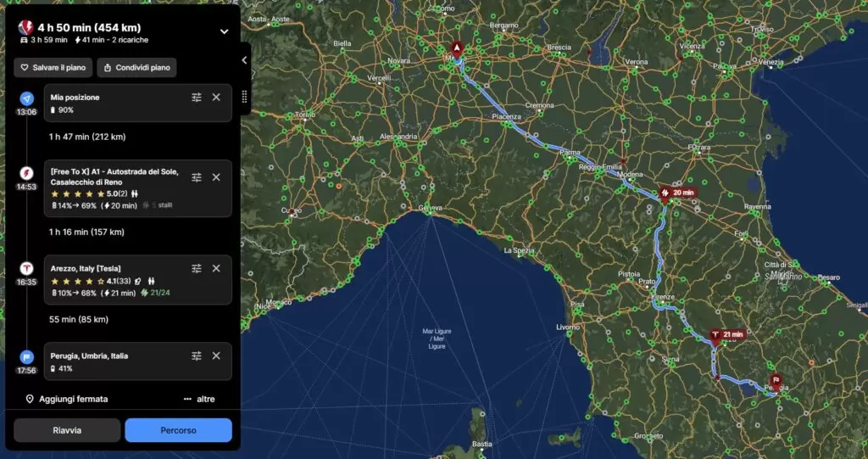Click the orange charger marker near Cuneo
Screen dimensions: 868x459
click(x=339, y=187)
